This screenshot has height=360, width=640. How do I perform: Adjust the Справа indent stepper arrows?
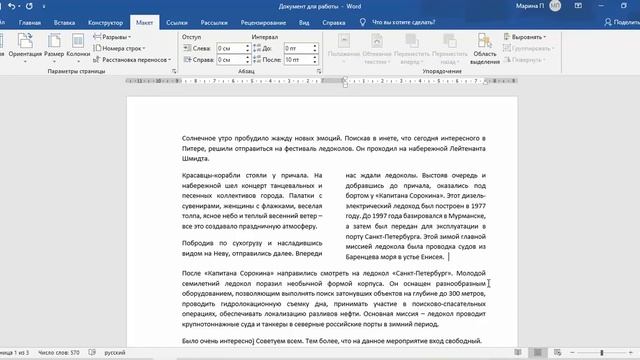[247, 60]
